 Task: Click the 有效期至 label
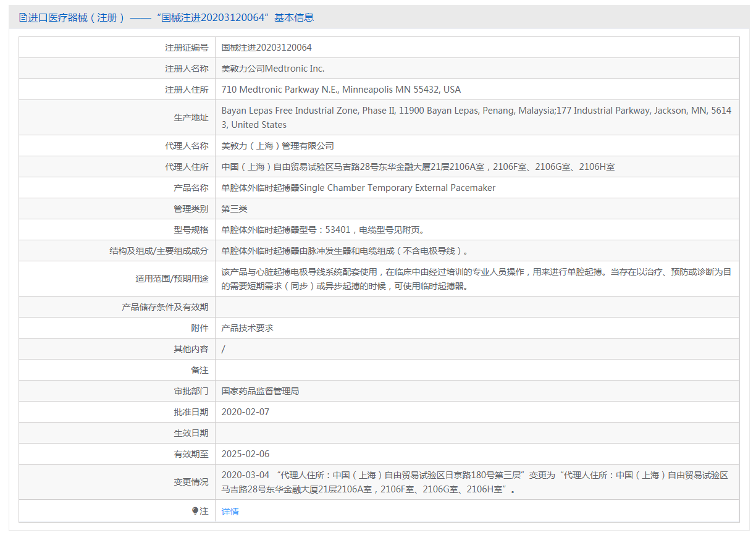tap(191, 454)
